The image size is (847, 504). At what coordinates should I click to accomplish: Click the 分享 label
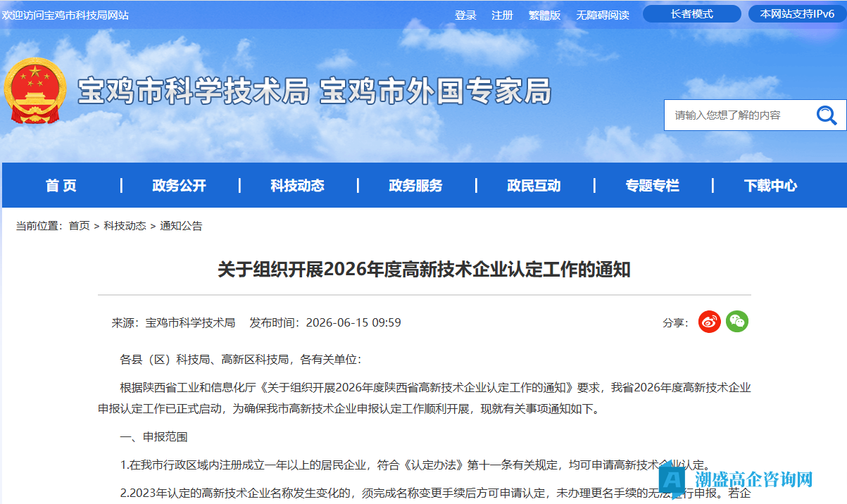(675, 323)
